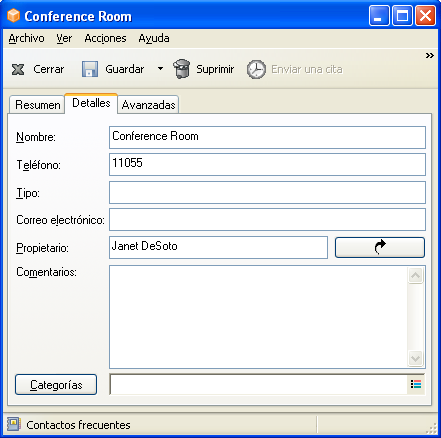Screen dimensions: 441x438
Task: Click the Cerrar X icon in toolbar
Action: [x=18, y=69]
